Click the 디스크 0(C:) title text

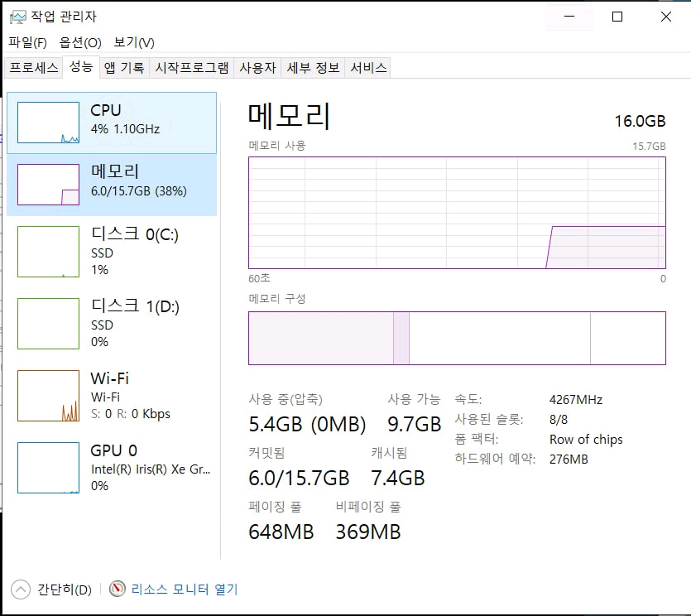(x=134, y=234)
